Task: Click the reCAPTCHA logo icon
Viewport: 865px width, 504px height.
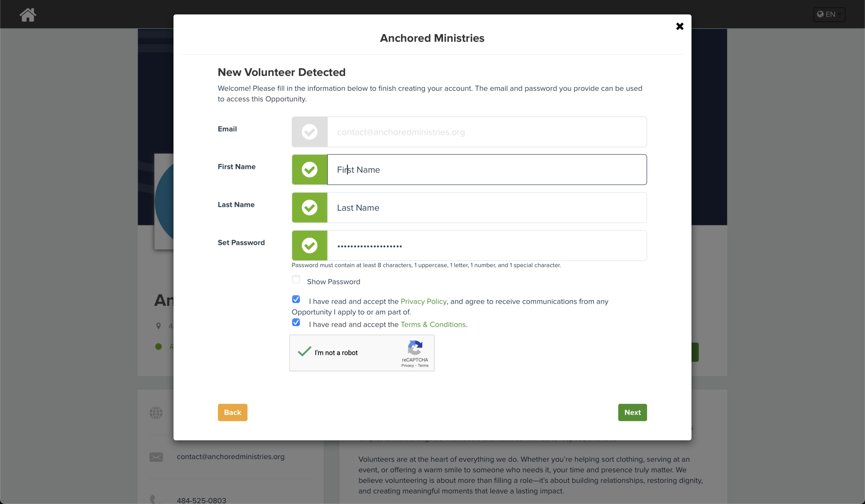Action: (x=415, y=348)
